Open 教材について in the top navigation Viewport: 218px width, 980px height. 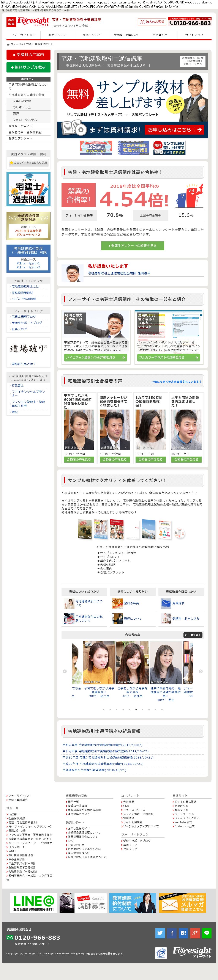click(x=57, y=35)
